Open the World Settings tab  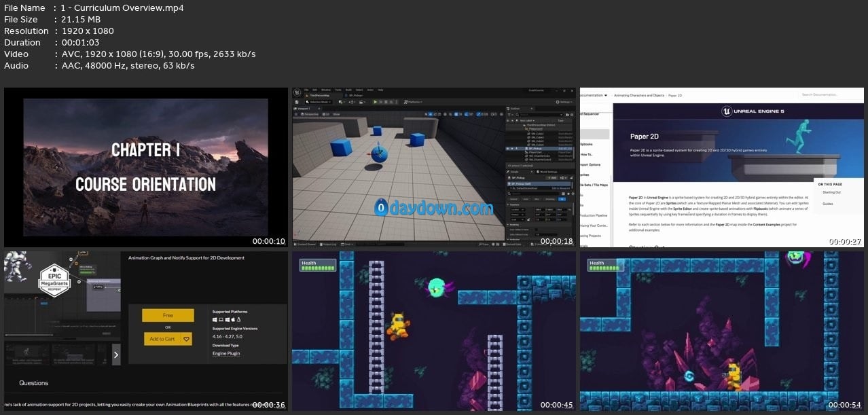[547, 172]
